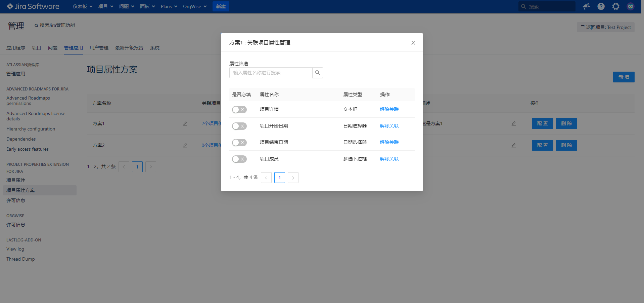Screen dimensions: 644x303
Task: Click the Jira Software logo
Action: tap(33, 6)
